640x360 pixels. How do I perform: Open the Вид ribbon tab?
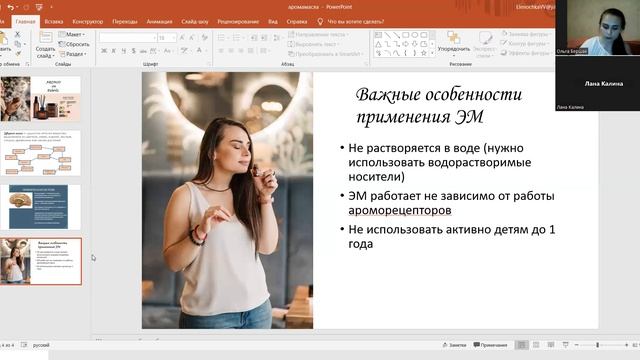(x=273, y=22)
